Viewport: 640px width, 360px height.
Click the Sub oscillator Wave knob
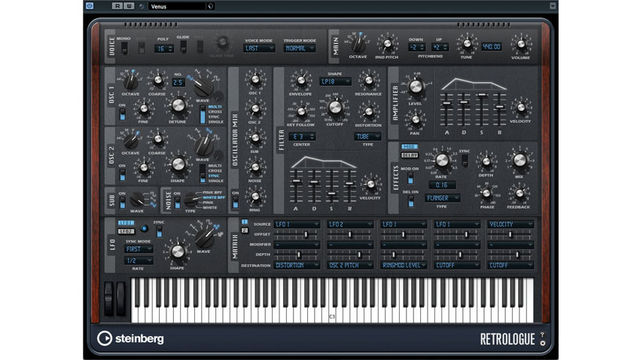[137, 200]
